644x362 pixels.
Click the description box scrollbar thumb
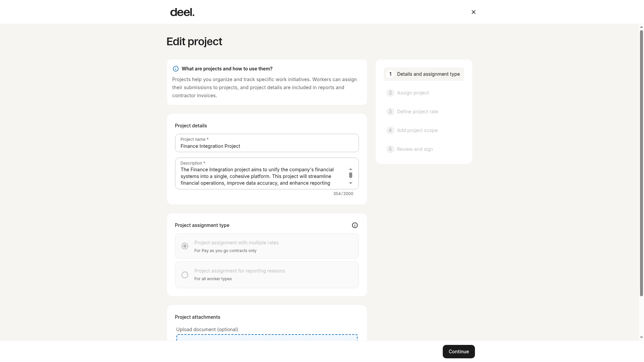(351, 175)
